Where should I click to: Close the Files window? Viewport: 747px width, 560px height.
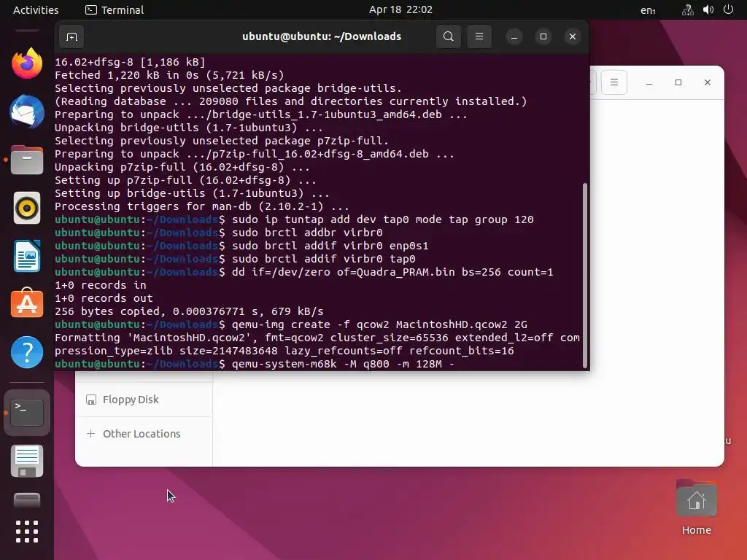pyautogui.click(x=708, y=82)
